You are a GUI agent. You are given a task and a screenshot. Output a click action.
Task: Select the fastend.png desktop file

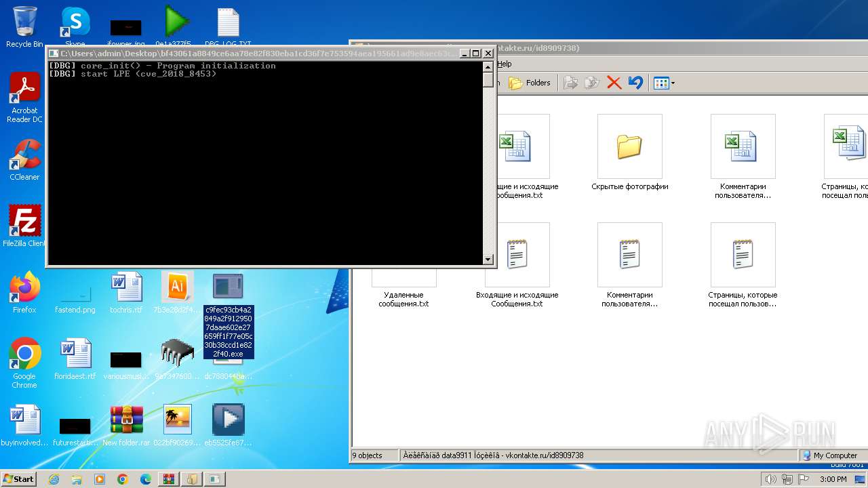(x=75, y=298)
